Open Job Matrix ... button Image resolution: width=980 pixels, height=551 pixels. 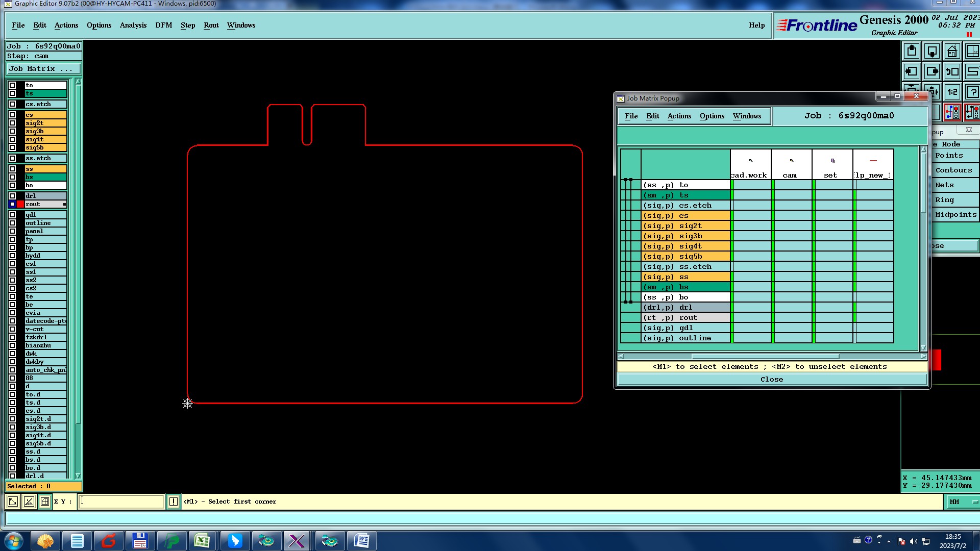click(x=43, y=69)
